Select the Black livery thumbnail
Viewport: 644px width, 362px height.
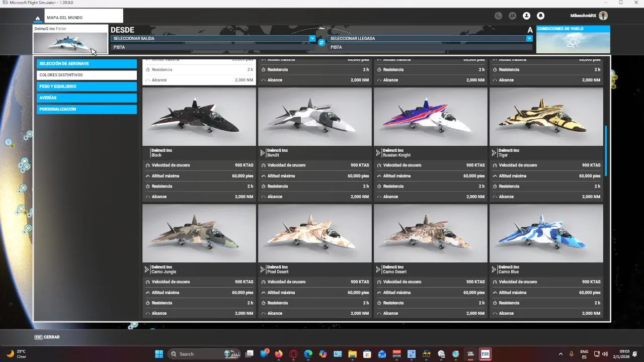pyautogui.click(x=199, y=117)
